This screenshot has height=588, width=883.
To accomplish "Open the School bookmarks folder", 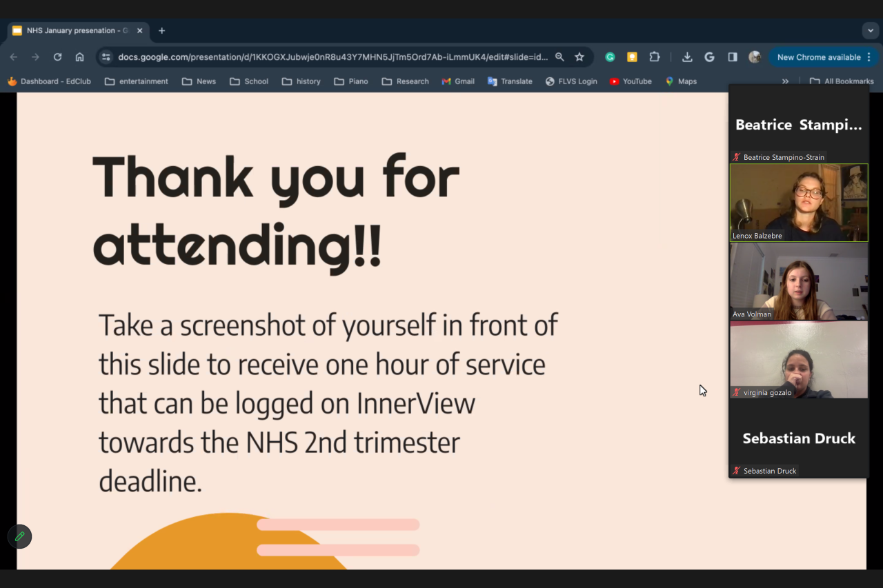I will click(249, 81).
